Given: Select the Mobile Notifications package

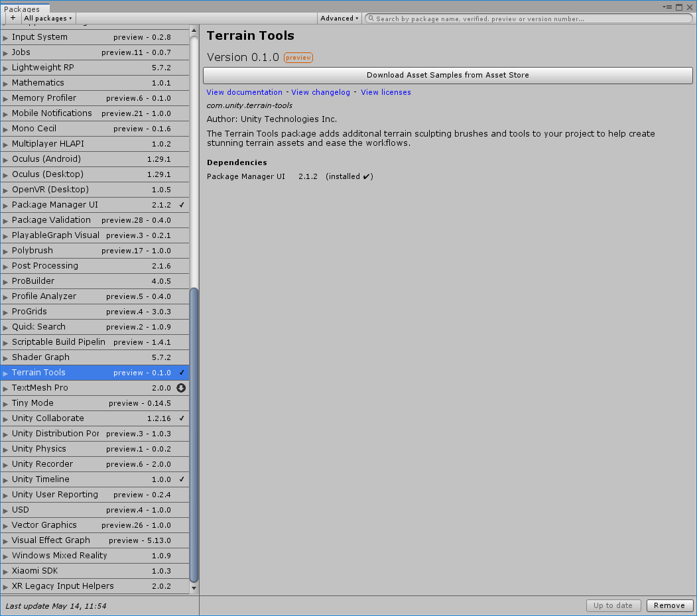Looking at the screenshot, I should 95,113.
